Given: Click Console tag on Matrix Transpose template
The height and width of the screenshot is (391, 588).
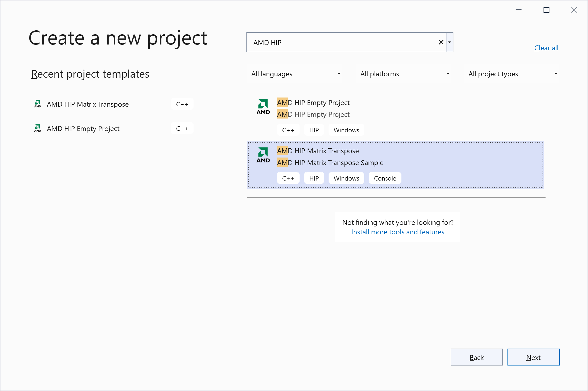Looking at the screenshot, I should [385, 178].
